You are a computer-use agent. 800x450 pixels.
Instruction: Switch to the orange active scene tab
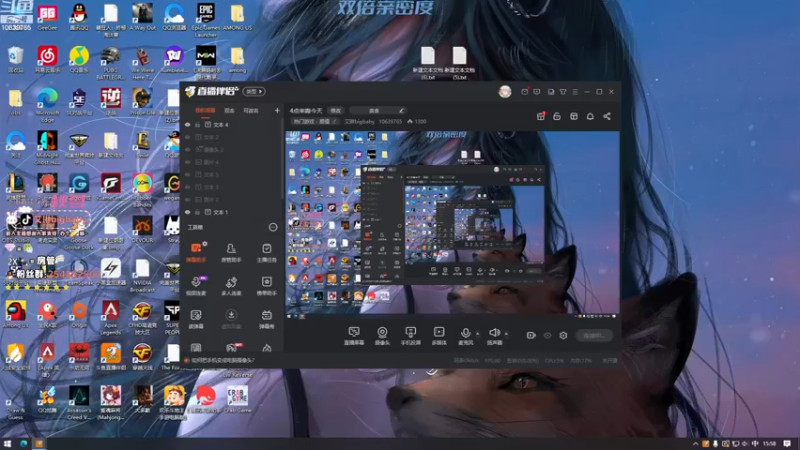(x=205, y=111)
